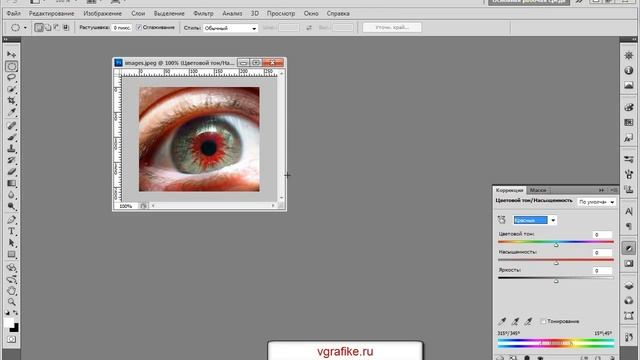Select the Type tool
Screen dimensions: 640x360
point(11,231)
